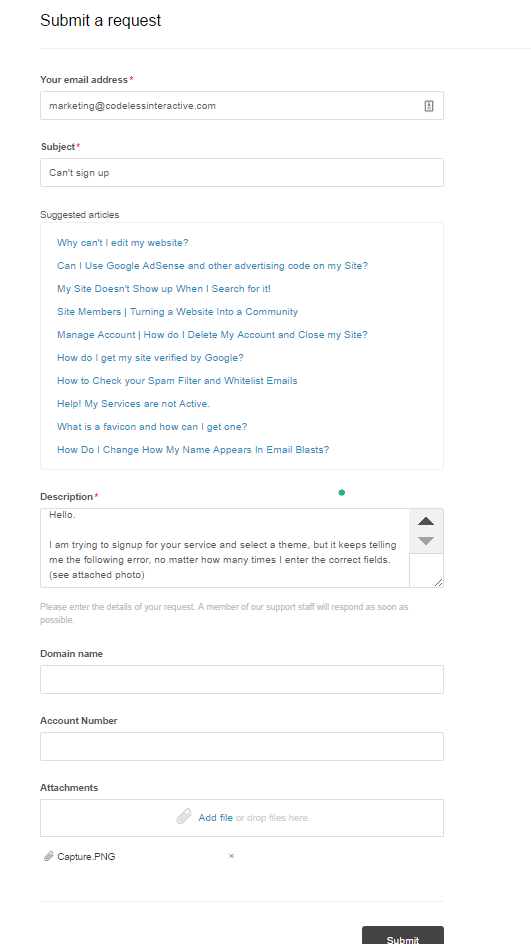This screenshot has width=531, height=944.
Task: Click the description scroll up arrow
Action: [x=426, y=521]
